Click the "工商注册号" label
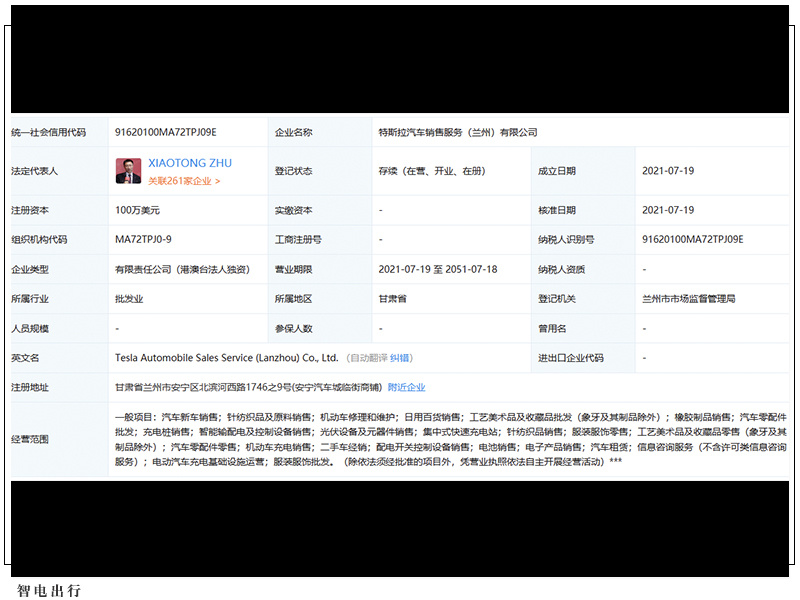Screen dimensions: 800x600 (x=298, y=240)
